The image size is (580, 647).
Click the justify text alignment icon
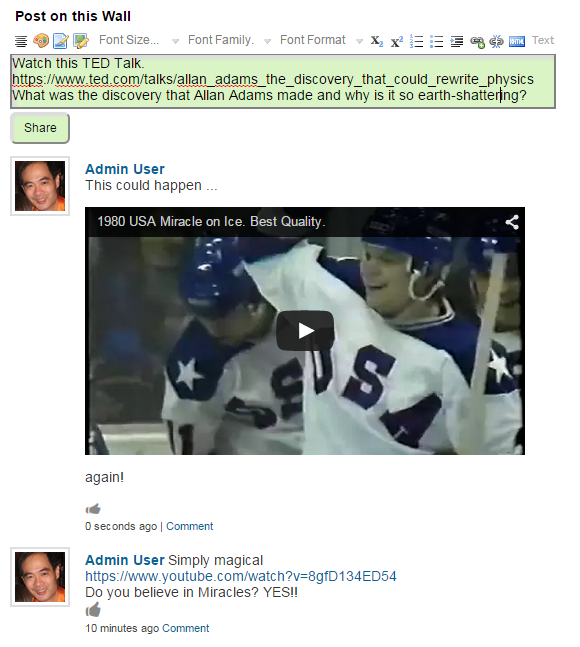[x=21, y=41]
